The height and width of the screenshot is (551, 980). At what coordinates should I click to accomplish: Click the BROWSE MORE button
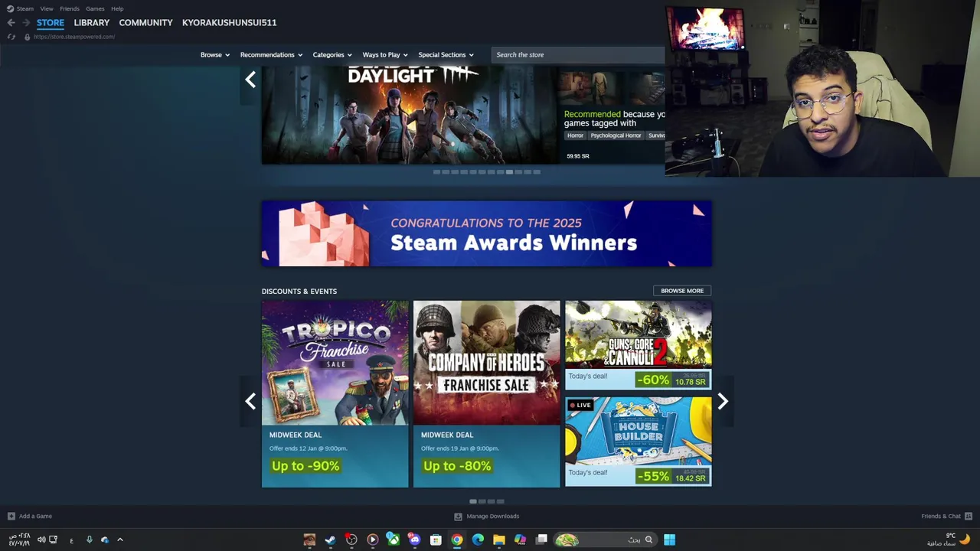click(x=682, y=291)
